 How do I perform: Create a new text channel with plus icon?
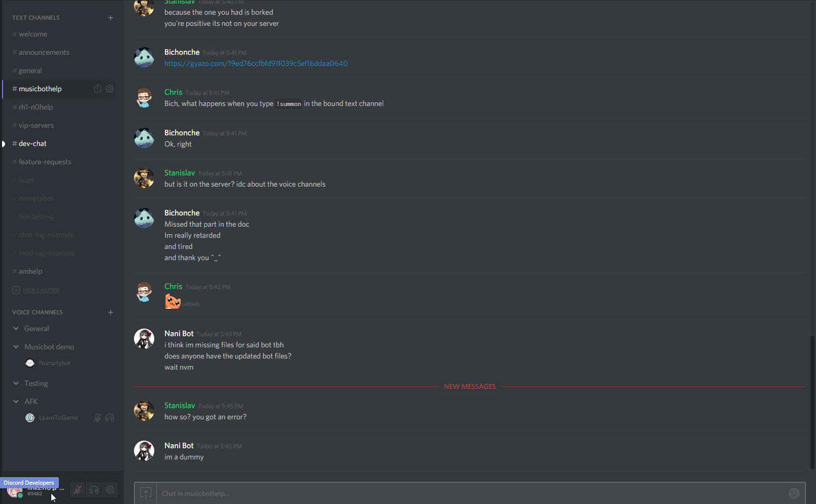111,18
